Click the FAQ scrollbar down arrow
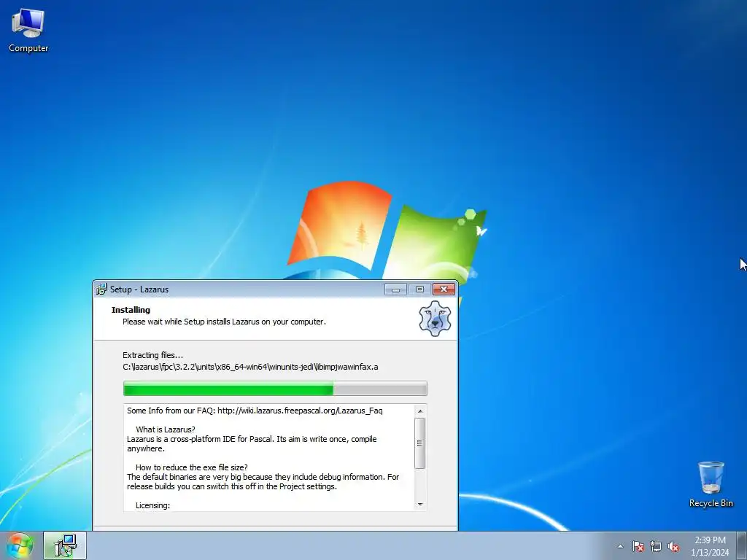 pyautogui.click(x=420, y=504)
